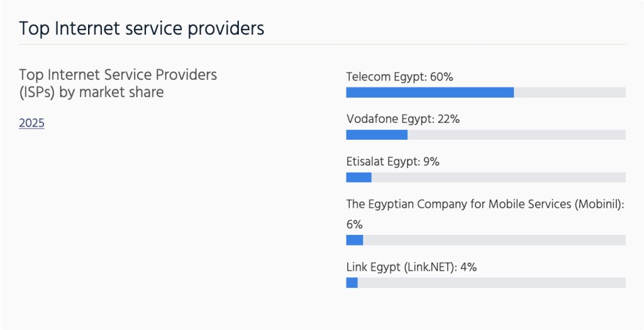The width and height of the screenshot is (644, 330).
Task: Select the blue Etisalat Egypt bar fill
Action: 358,177
